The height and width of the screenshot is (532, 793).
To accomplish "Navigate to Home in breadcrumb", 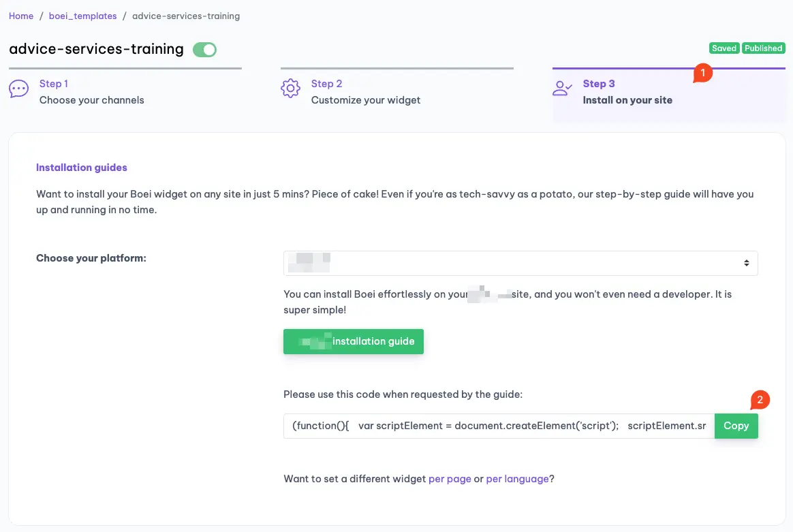I will [x=21, y=16].
